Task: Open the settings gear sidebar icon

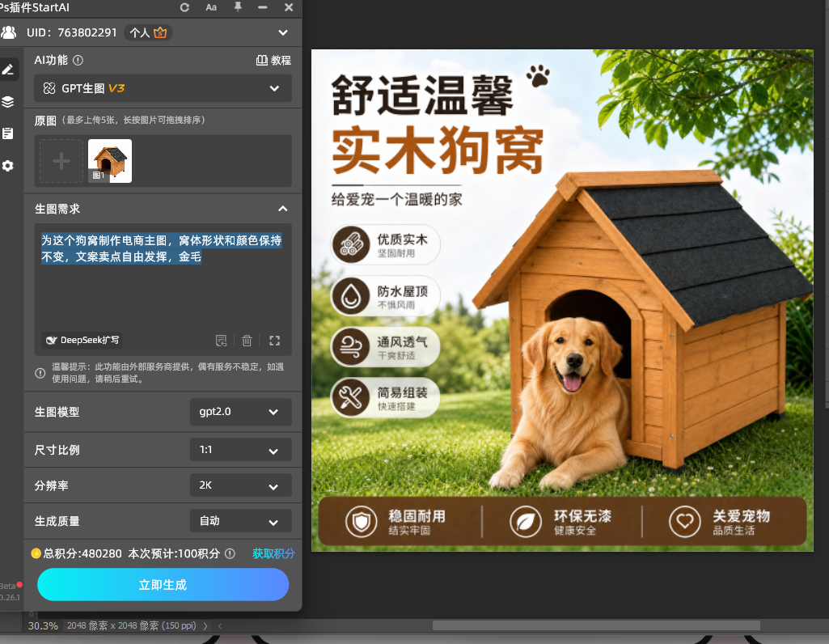Action: pos(8,166)
